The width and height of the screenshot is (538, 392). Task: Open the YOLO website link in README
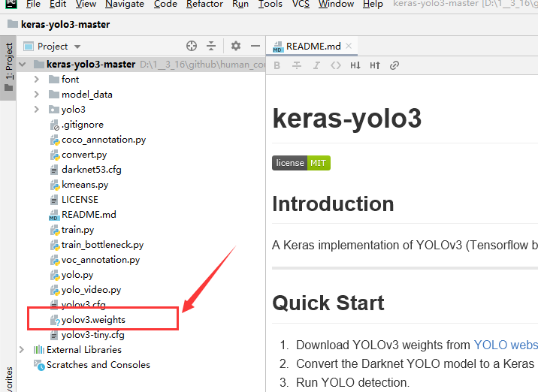click(x=506, y=345)
